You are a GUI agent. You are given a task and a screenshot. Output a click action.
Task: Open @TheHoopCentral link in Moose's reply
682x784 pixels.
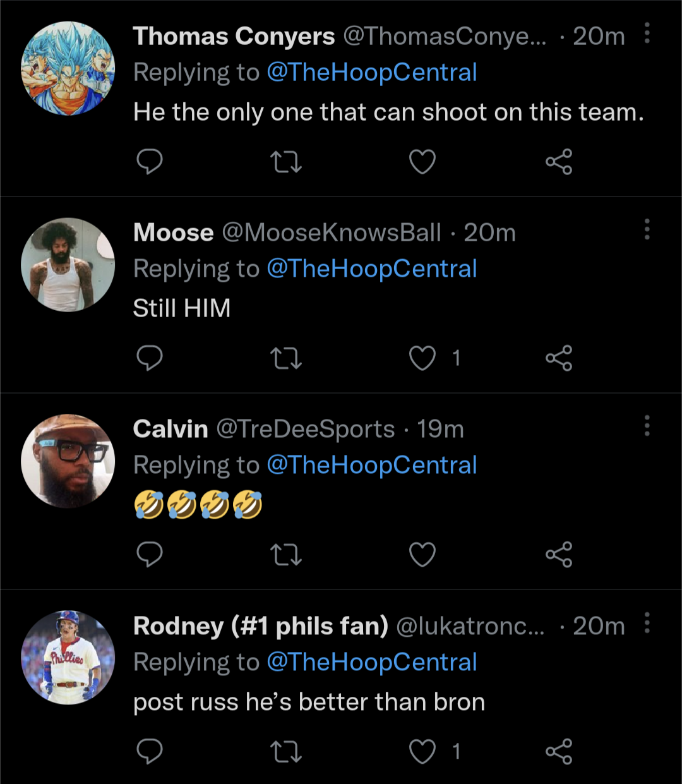371,269
